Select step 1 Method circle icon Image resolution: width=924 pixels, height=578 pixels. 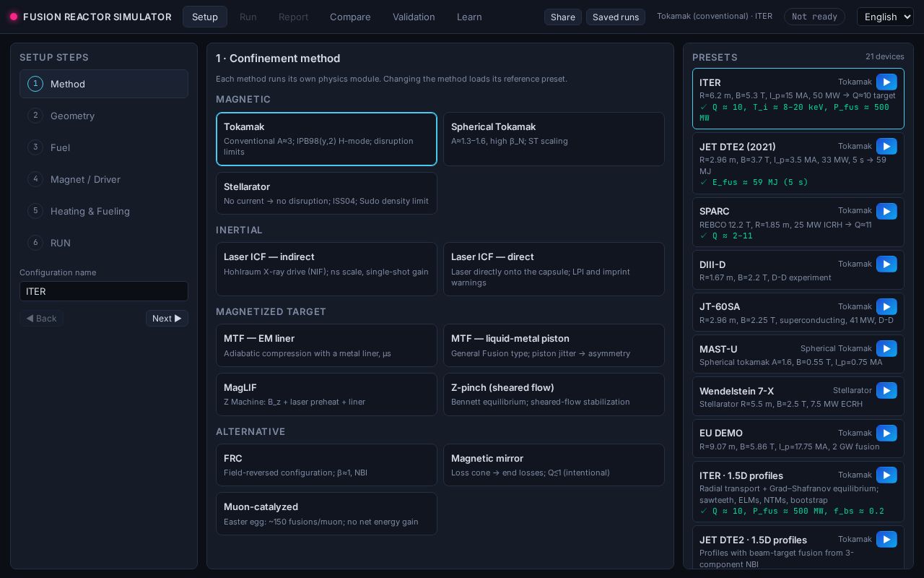35,84
